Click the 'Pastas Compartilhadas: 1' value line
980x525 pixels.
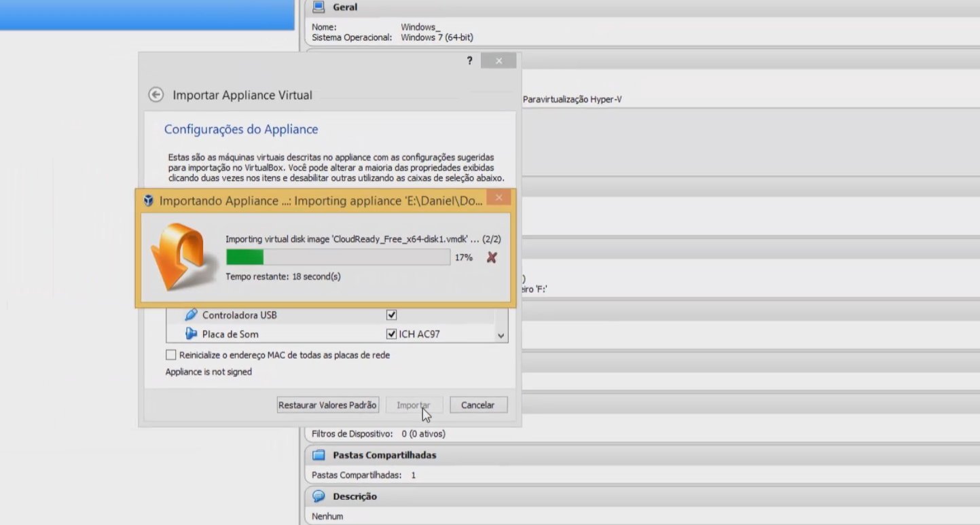click(363, 475)
